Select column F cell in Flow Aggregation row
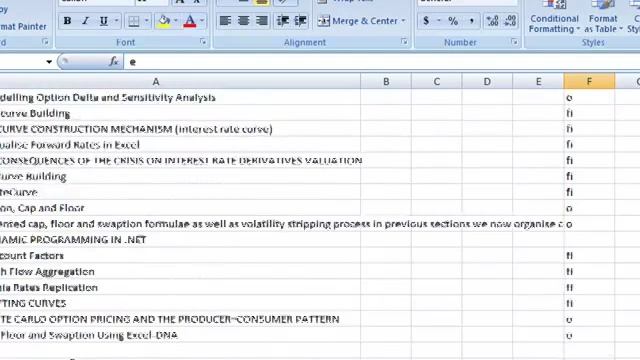Image resolution: width=640 pixels, height=360 pixels. pyautogui.click(x=589, y=271)
